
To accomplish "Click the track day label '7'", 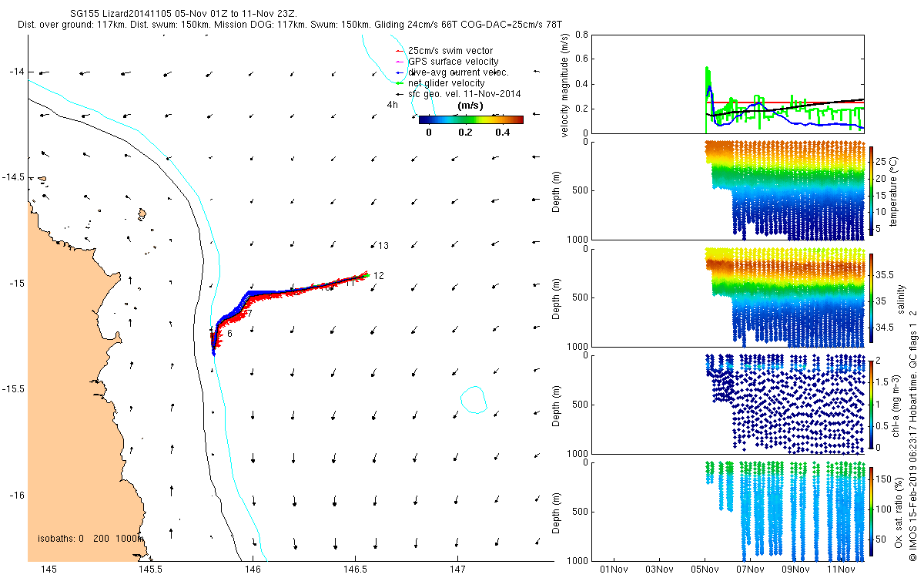I will point(249,313).
